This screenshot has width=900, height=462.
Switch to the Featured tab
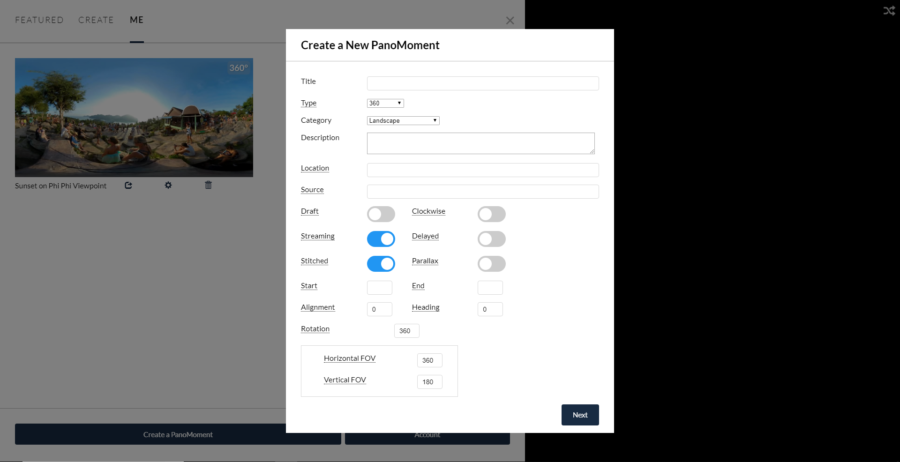[39, 20]
